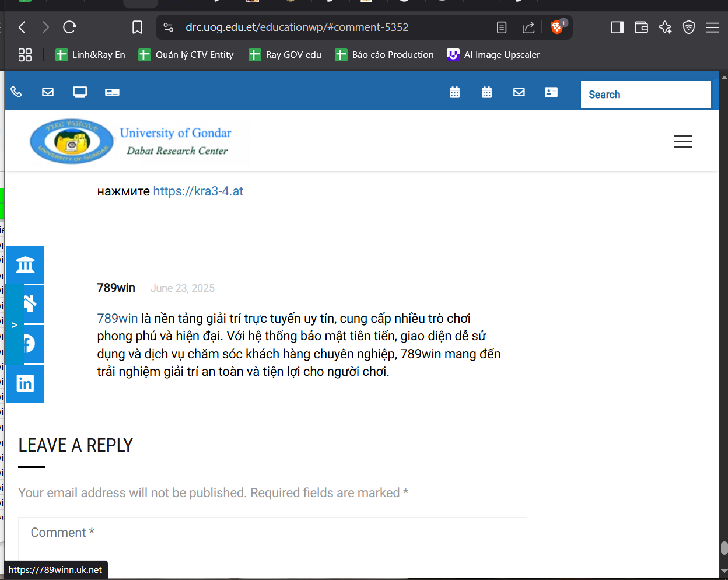Click into the Comment text area

click(272, 548)
